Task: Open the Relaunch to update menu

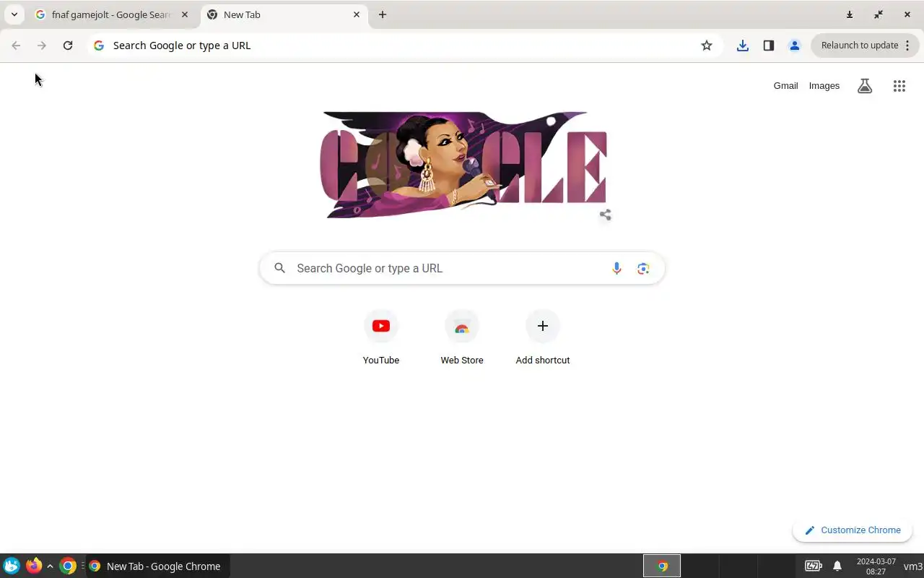Action: [x=866, y=46]
